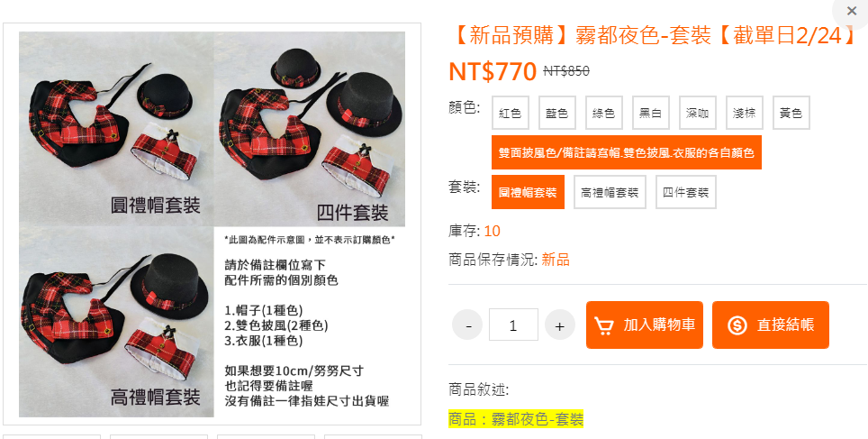Viewport: 868px width, 439px height.
Task: Decrease quantity with minus button
Action: [468, 325]
